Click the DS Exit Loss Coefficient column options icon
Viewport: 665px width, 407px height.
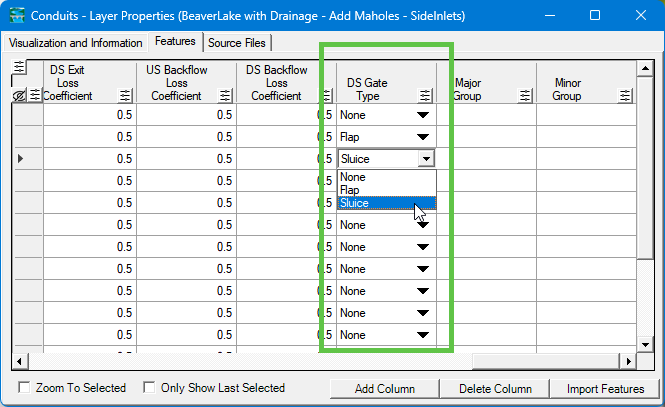pos(126,96)
